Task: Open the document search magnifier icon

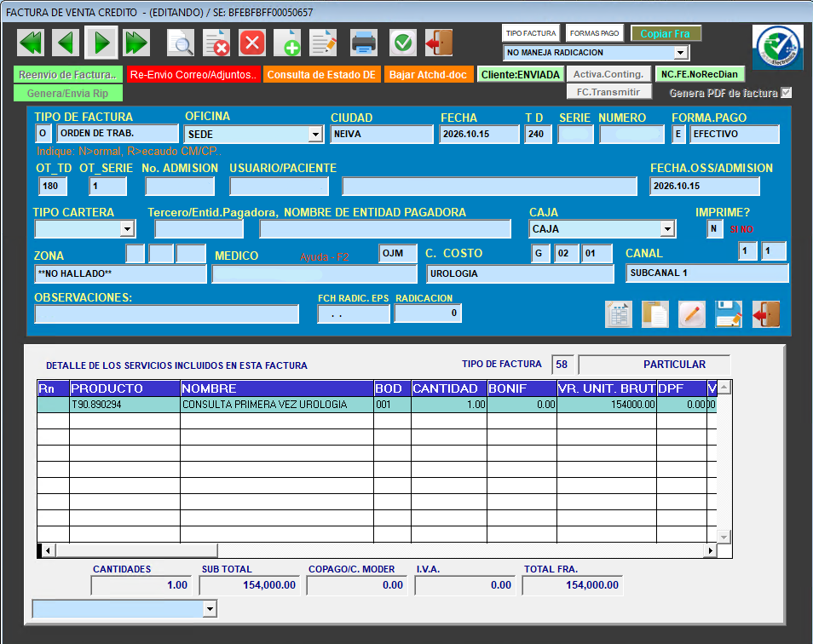Action: (x=181, y=43)
